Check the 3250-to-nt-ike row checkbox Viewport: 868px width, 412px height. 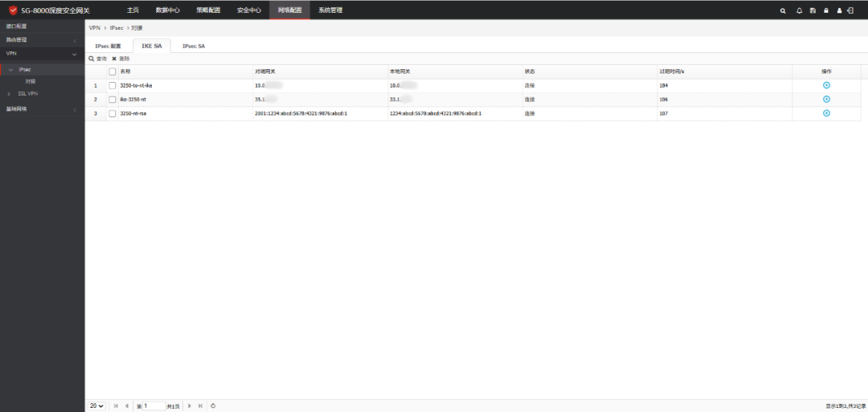(x=113, y=86)
